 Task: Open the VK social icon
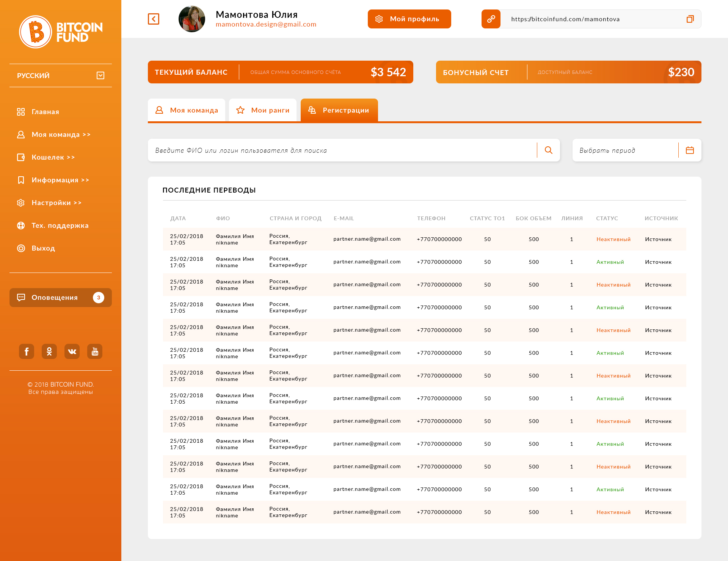[72, 351]
